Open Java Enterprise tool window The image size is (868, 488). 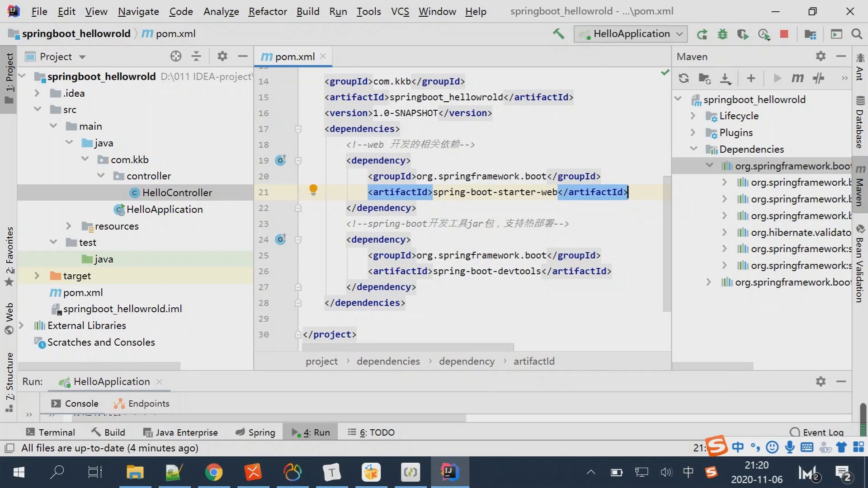[x=180, y=432]
